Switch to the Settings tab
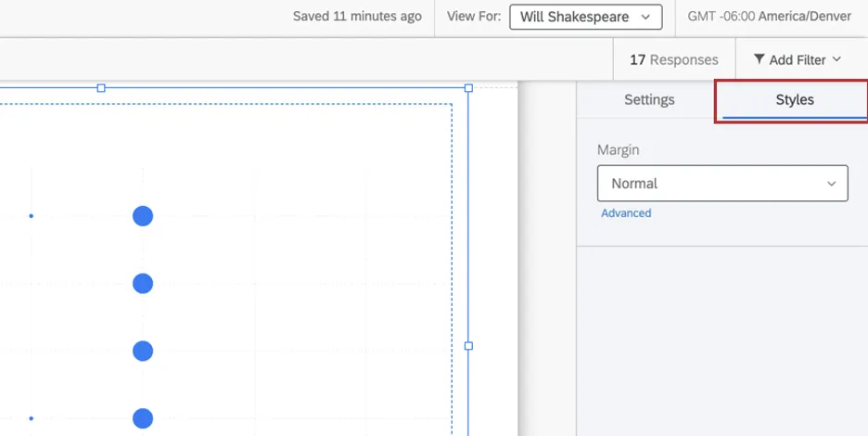This screenshot has height=436, width=868. coord(649,99)
